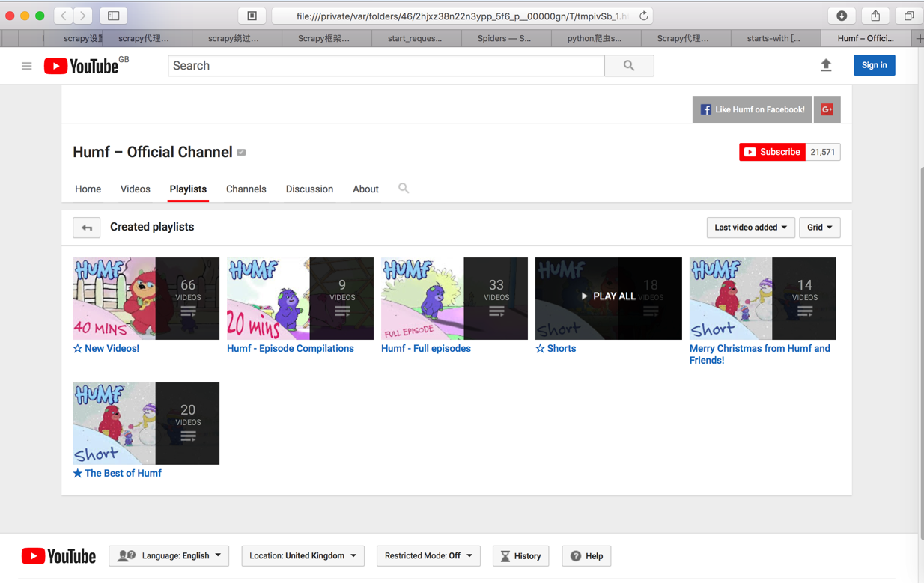Image resolution: width=924 pixels, height=583 pixels.
Task: Go back with Safari back arrow
Action: pyautogui.click(x=64, y=16)
